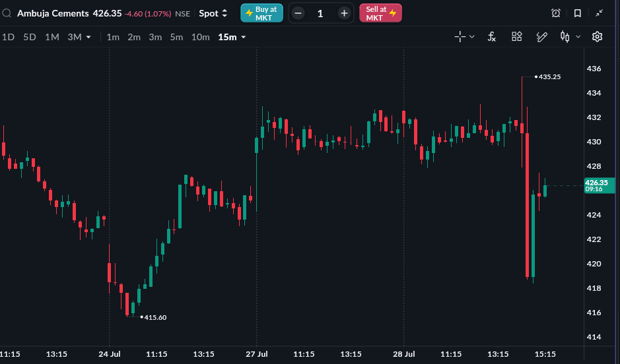Screen dimensions: 620x364
Task: Click the 27 Jul date on time axis
Action: (257, 354)
